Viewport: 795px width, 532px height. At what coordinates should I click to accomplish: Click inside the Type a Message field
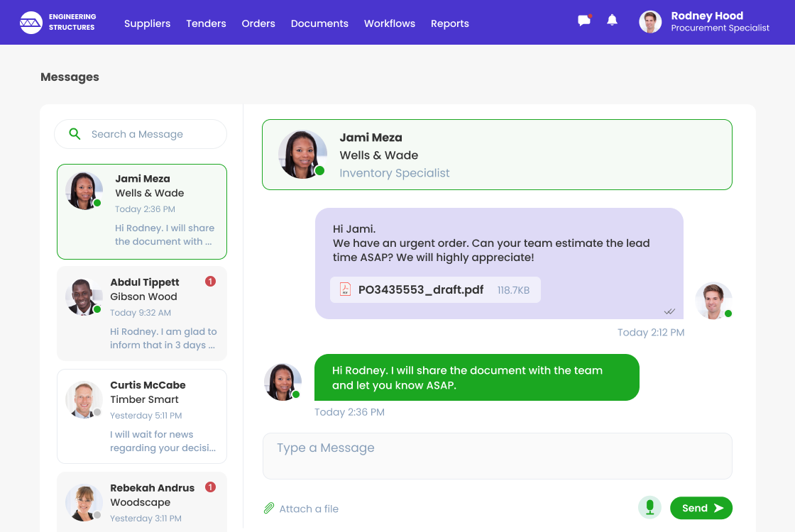coord(497,455)
